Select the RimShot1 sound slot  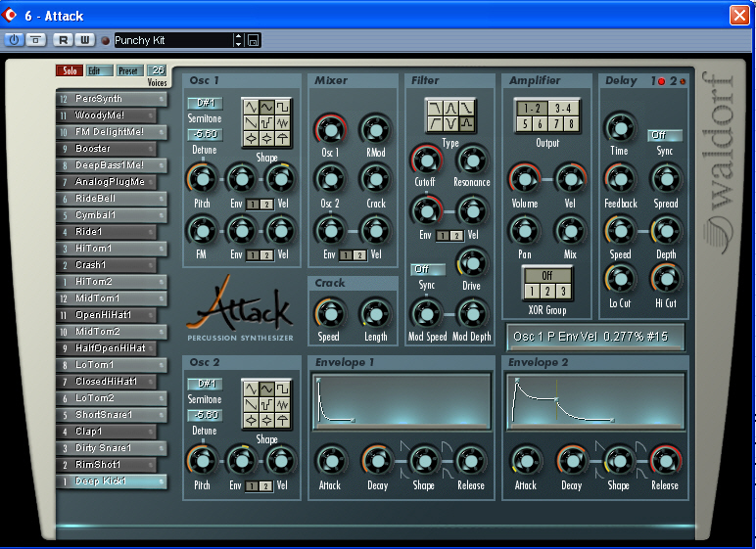106,465
